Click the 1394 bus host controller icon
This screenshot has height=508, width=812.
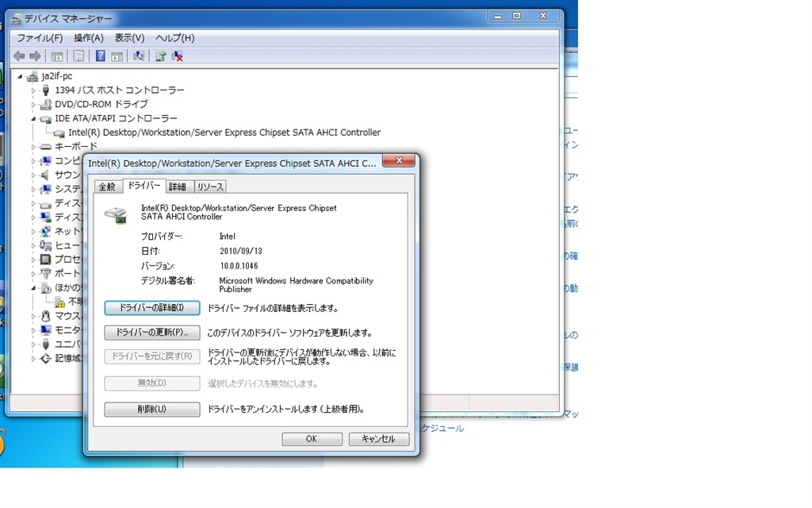click(x=45, y=90)
